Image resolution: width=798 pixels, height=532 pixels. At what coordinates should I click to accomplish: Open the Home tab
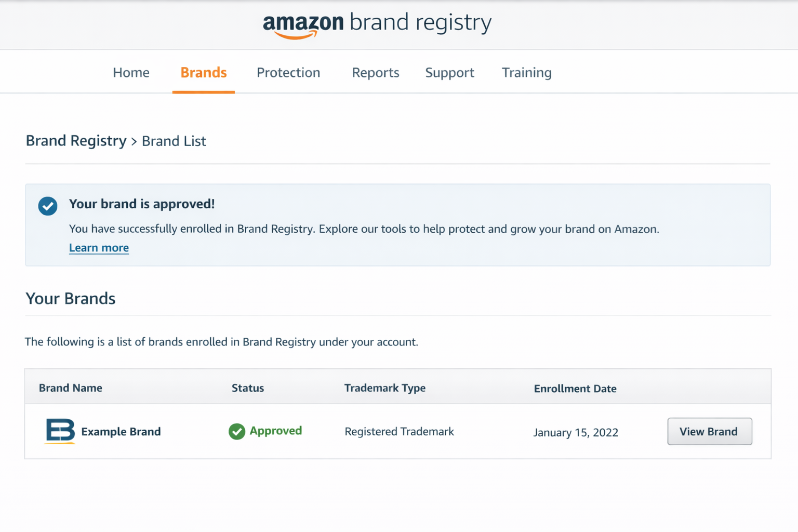(x=131, y=73)
